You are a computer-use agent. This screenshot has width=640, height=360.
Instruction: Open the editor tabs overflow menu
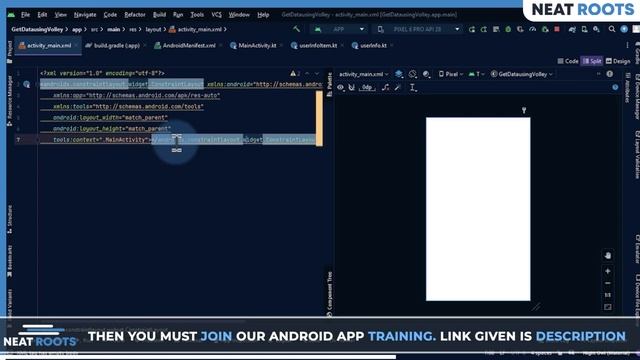[627, 45]
